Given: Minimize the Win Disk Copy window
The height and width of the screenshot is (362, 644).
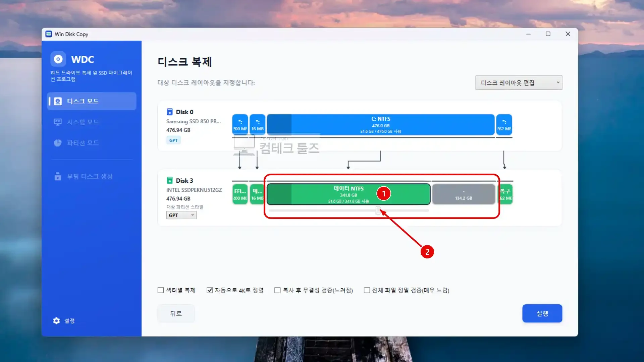Looking at the screenshot, I should [528, 34].
